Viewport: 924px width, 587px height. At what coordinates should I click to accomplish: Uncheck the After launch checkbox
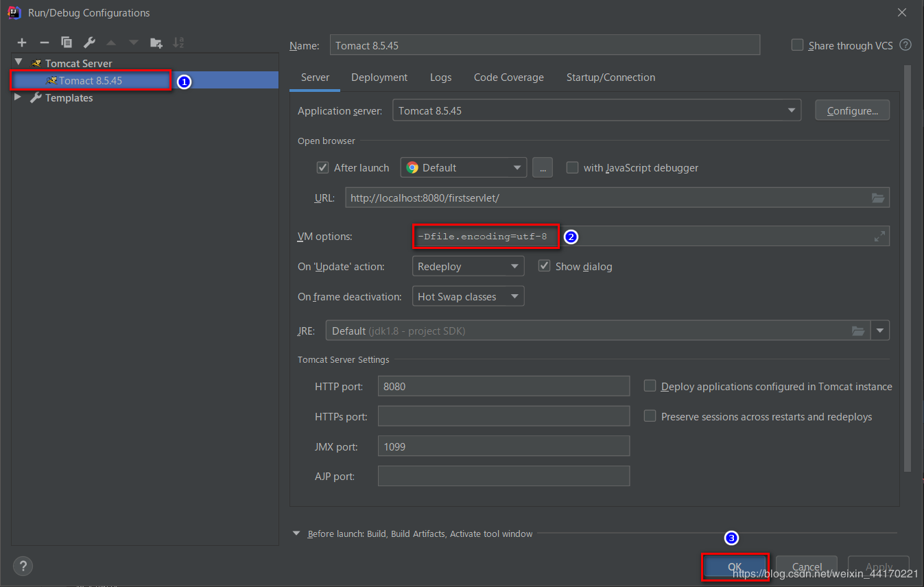tap(322, 167)
